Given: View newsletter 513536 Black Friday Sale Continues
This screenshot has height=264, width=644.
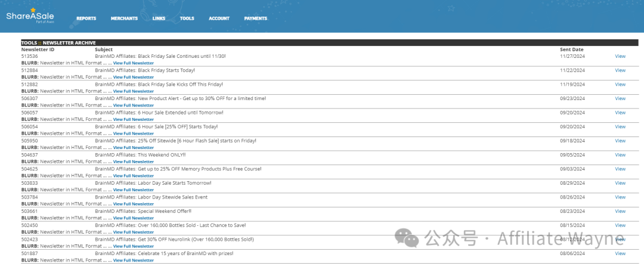Looking at the screenshot, I should point(620,56).
